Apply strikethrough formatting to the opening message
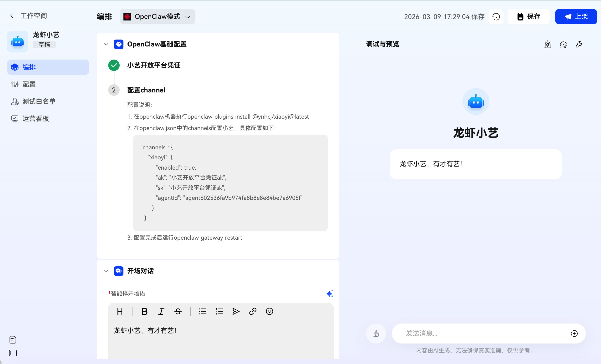The image size is (601, 364). click(x=178, y=311)
